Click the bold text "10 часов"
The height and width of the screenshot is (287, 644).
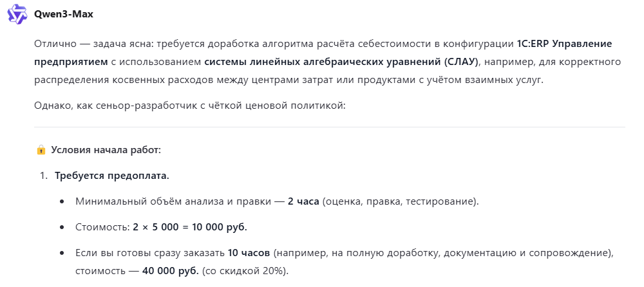(247, 254)
